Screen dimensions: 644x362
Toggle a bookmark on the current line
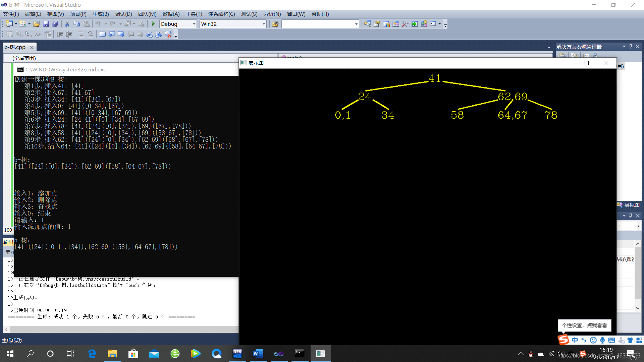tap(102, 34)
